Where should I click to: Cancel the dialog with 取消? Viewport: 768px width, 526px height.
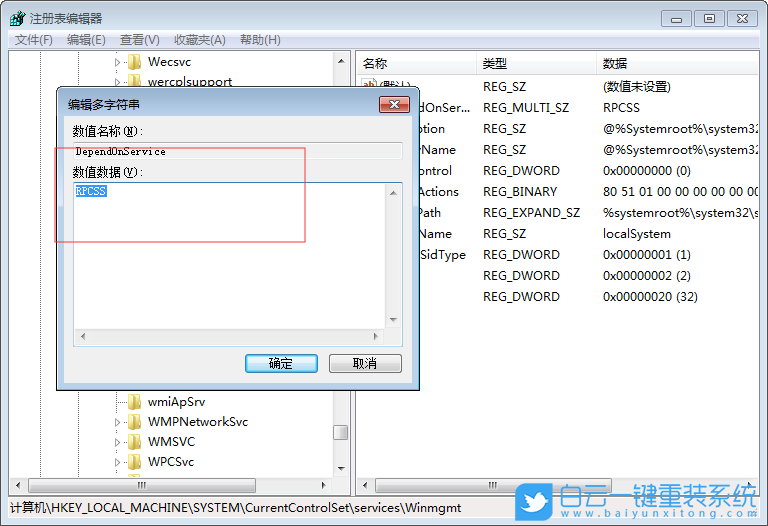pos(365,363)
